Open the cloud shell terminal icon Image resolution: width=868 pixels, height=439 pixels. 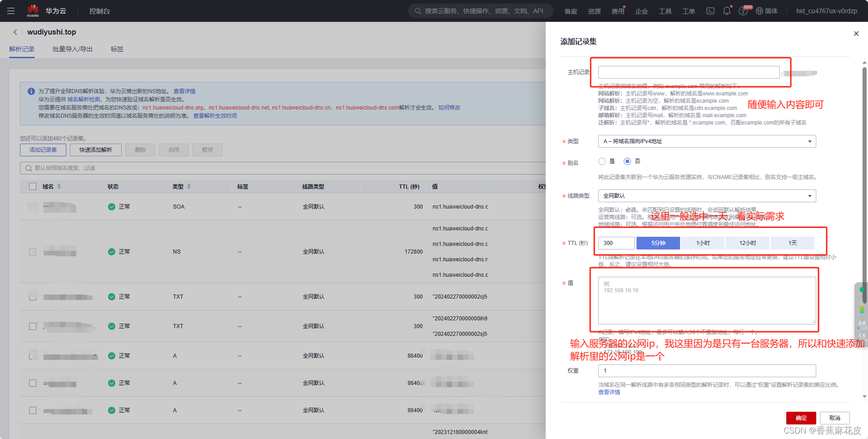(710, 11)
